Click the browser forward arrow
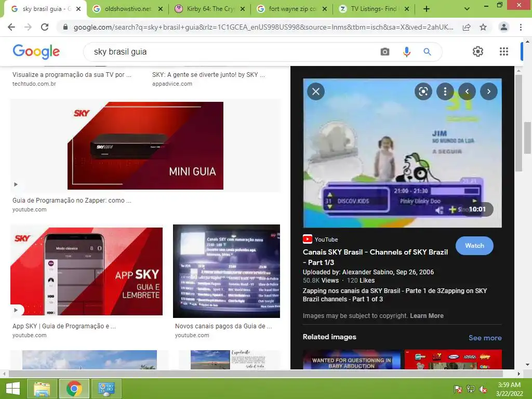The image size is (532, 399). [28, 27]
